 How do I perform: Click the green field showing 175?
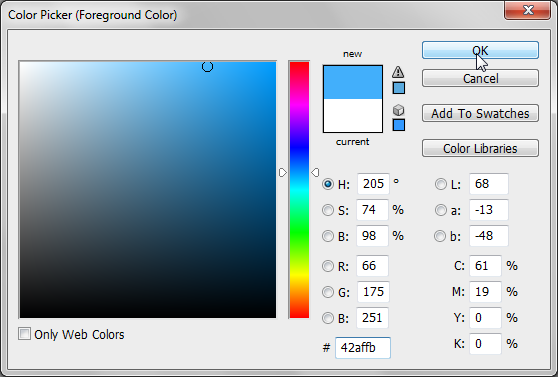pyautogui.click(x=373, y=292)
